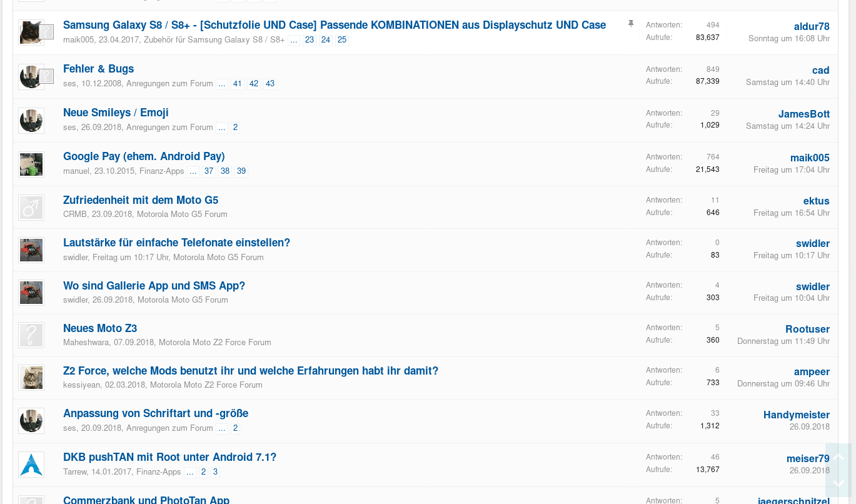Click small question-mark overlay on Samsung thread avatar
Screen dimensions: 856x504
[46, 32]
